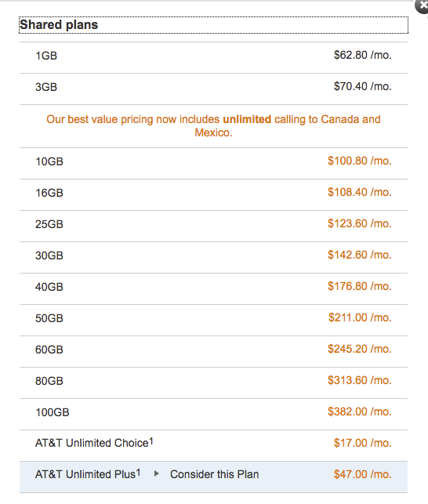Choose the 80GB plan row
The width and height of the screenshot is (428, 504).
click(x=213, y=383)
